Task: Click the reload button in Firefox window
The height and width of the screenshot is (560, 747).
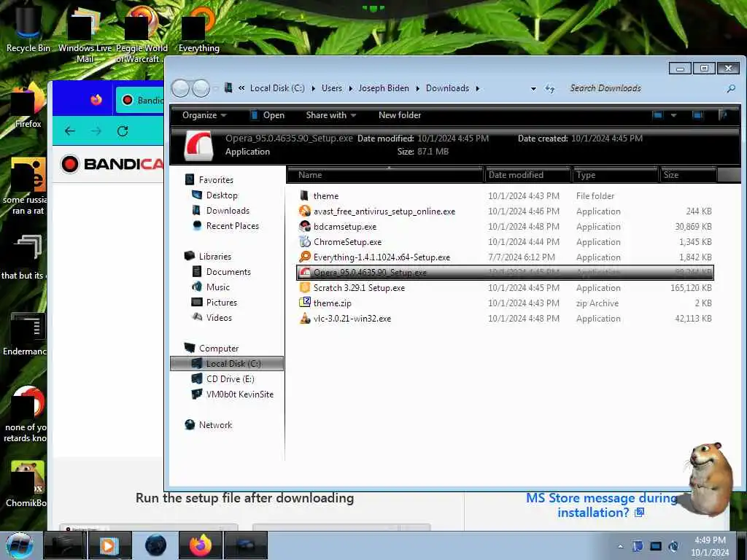Action: [x=123, y=131]
